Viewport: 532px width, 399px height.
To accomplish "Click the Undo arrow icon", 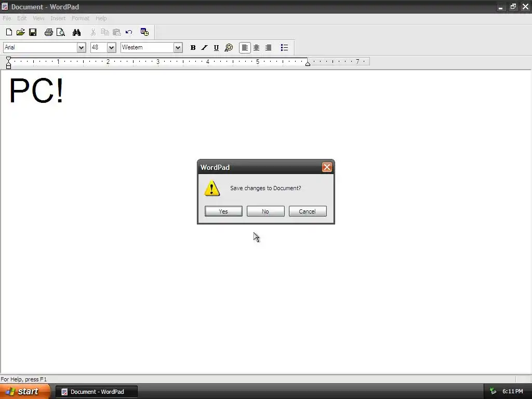I will tap(129, 32).
